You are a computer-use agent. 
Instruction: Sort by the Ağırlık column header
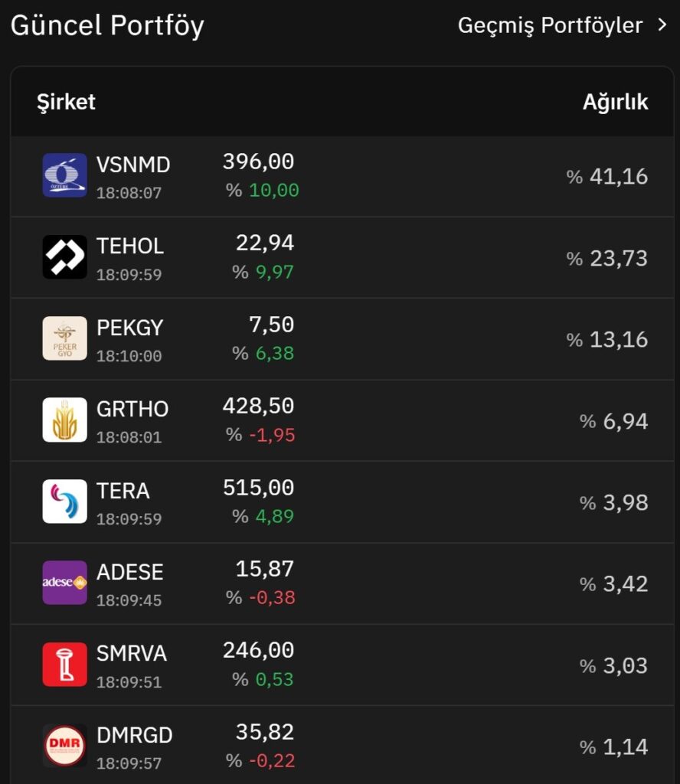pyautogui.click(x=616, y=102)
